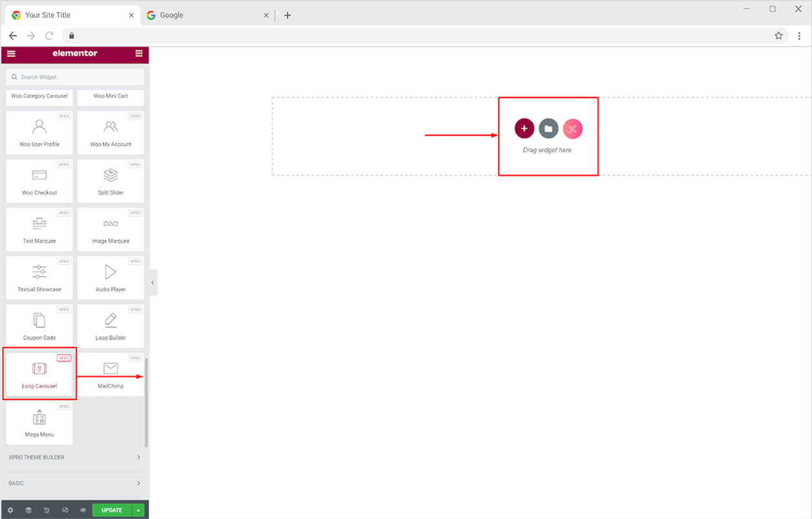Click the widgets grid icon in header
Screen dimensions: 812x519
click(x=139, y=54)
